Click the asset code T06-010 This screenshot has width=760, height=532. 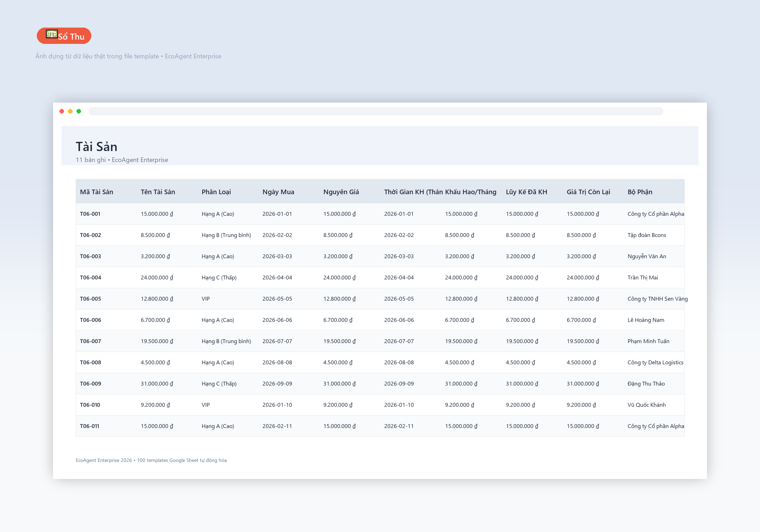90,405
